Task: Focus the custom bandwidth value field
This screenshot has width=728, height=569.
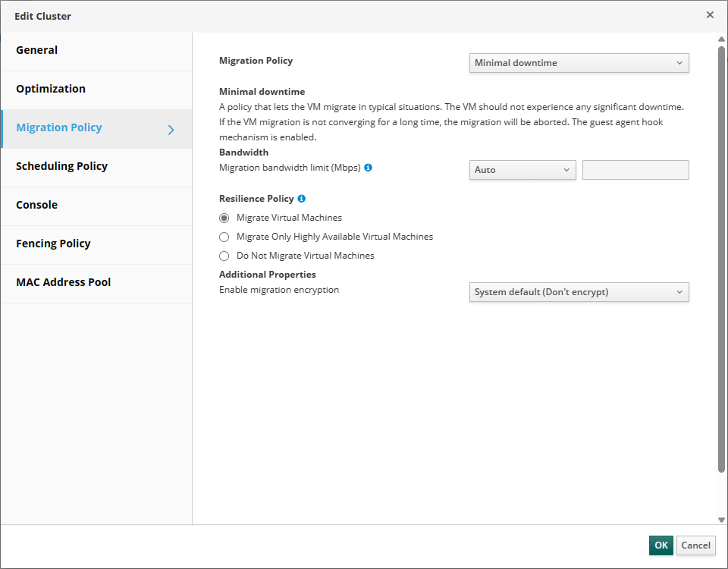Action: [x=635, y=170]
